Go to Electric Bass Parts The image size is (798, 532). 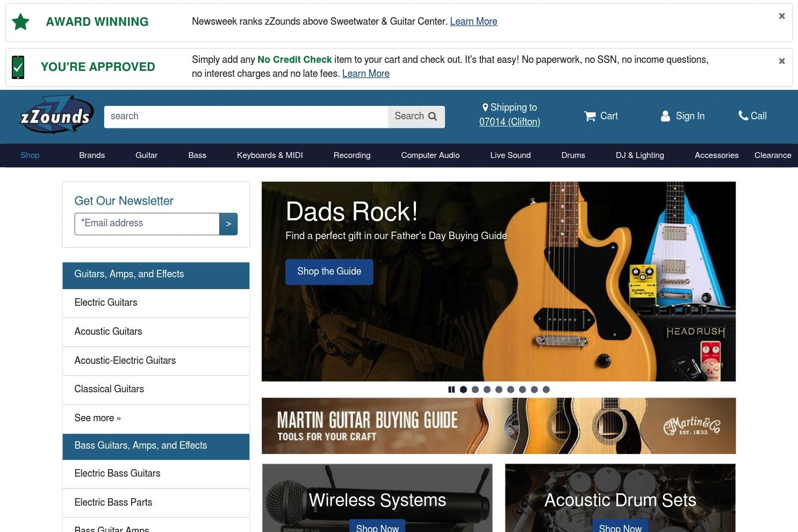tap(156, 503)
